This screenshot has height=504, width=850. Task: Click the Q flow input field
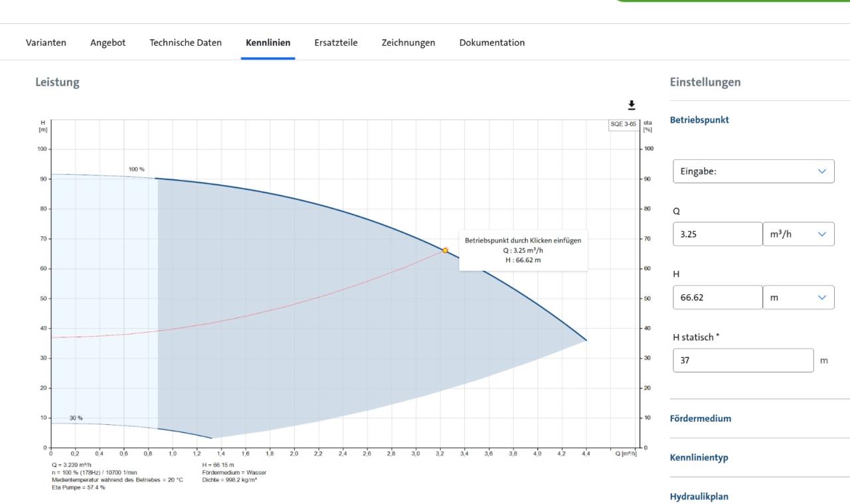coord(717,234)
